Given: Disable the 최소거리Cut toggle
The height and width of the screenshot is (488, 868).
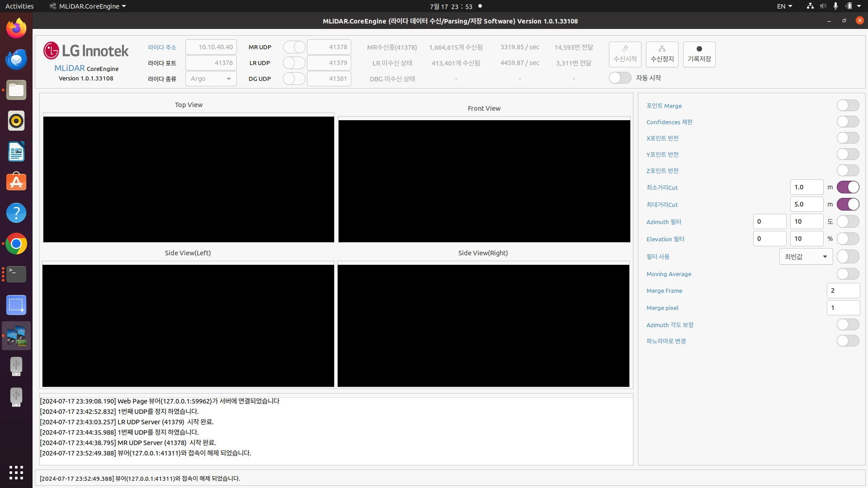Looking at the screenshot, I should [x=848, y=187].
